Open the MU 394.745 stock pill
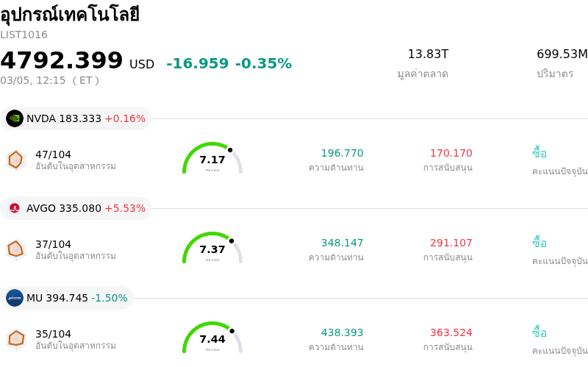 click(x=68, y=298)
